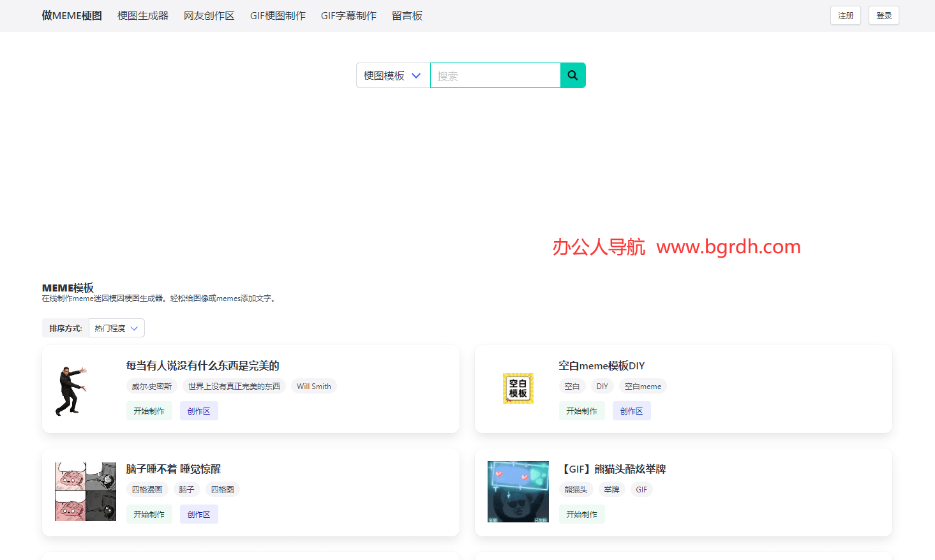Switch to the 梗图生成器 menu item
This screenshot has height=560, width=935.
click(x=142, y=15)
